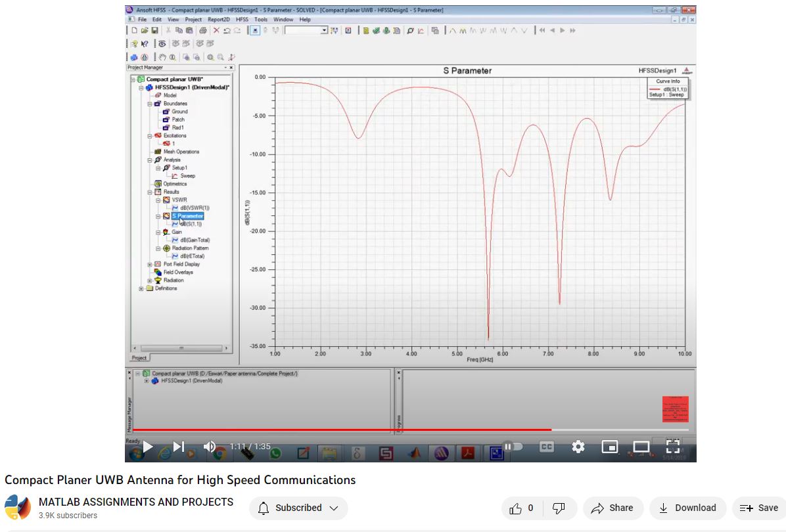The width and height of the screenshot is (786, 532).
Task: Expand the Port Field Display node
Action: pyautogui.click(x=149, y=264)
